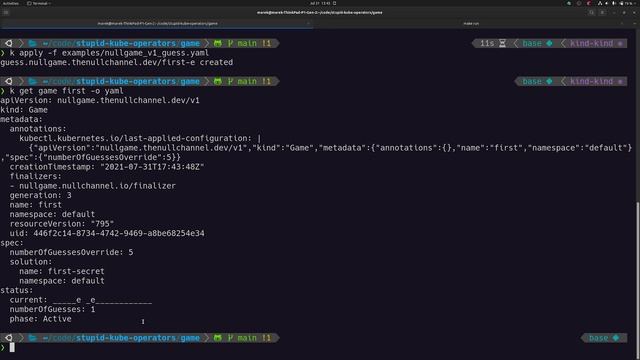Click the hourglass icon next to 11s

pyautogui.click(x=502, y=43)
